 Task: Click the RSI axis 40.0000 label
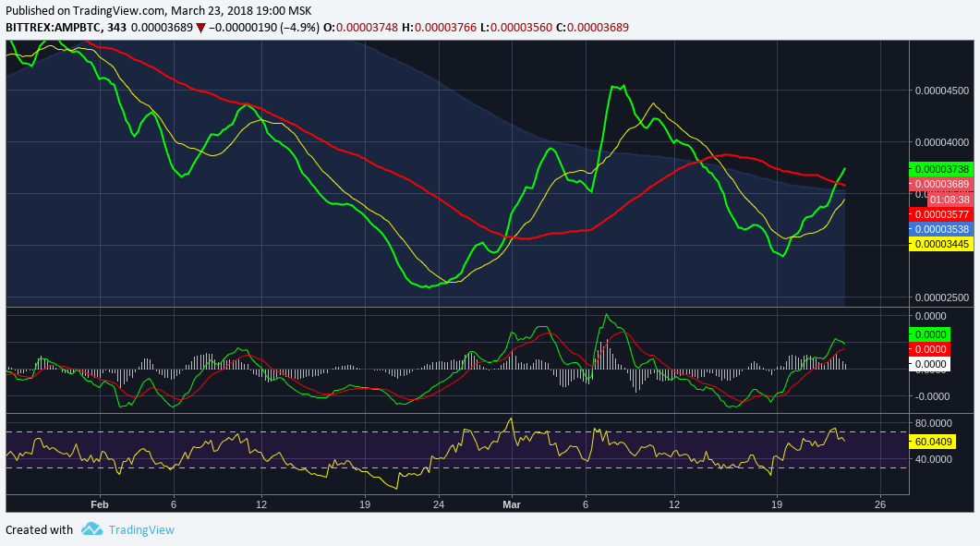point(933,459)
